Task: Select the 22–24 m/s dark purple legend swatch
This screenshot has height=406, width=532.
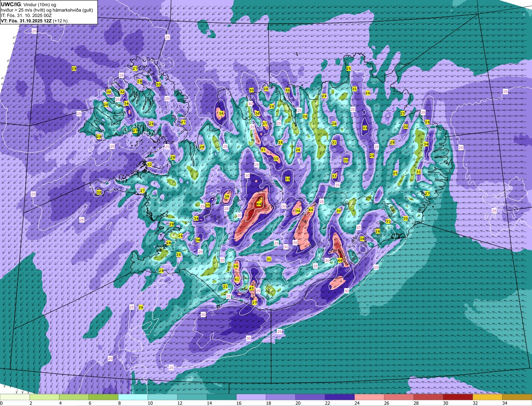Action: coord(340,397)
